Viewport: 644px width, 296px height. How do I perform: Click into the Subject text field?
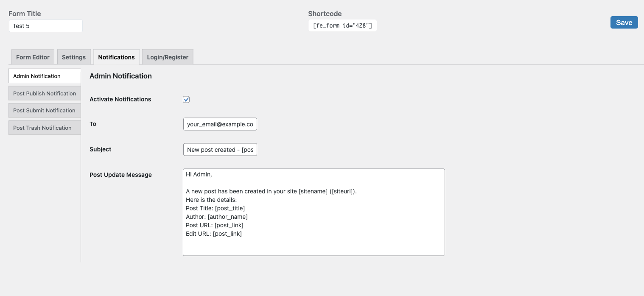pos(220,150)
